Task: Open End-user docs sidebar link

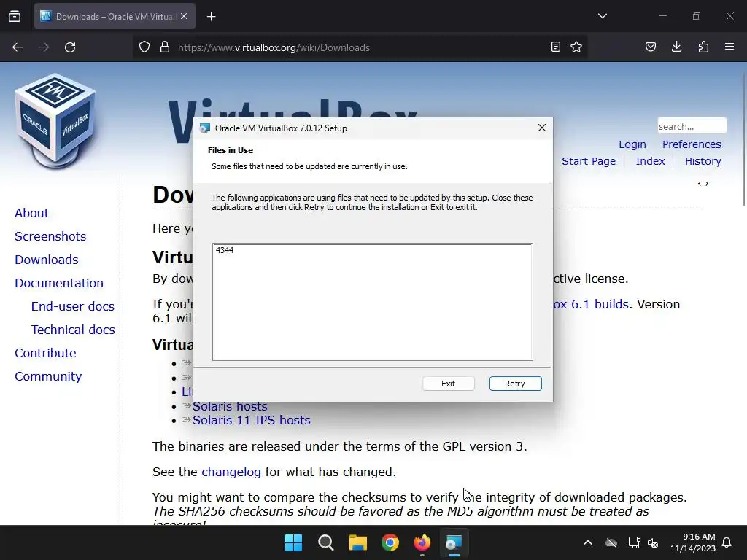Action: point(72,306)
